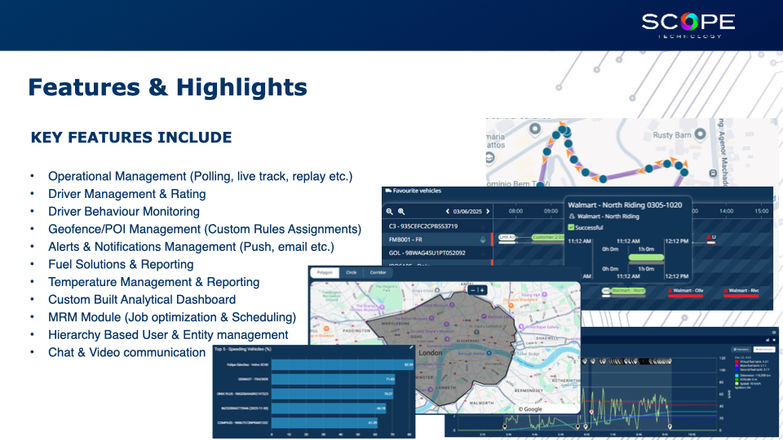Click the London label on the geofence map
This screenshot has width=783, height=440.
430,353
